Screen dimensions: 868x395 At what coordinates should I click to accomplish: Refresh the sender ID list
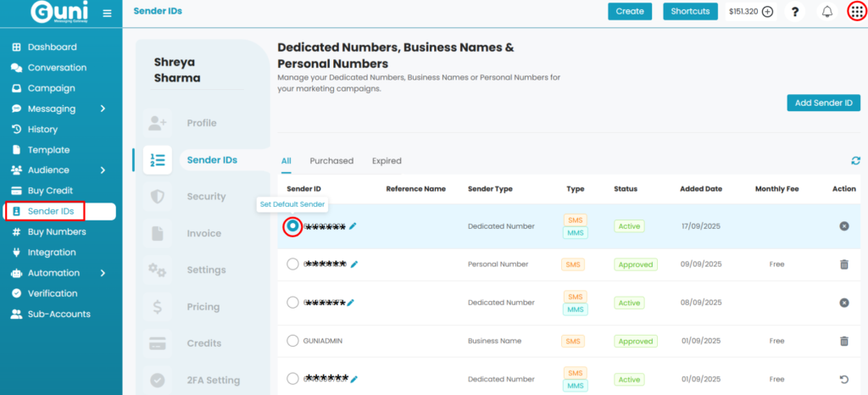point(855,160)
